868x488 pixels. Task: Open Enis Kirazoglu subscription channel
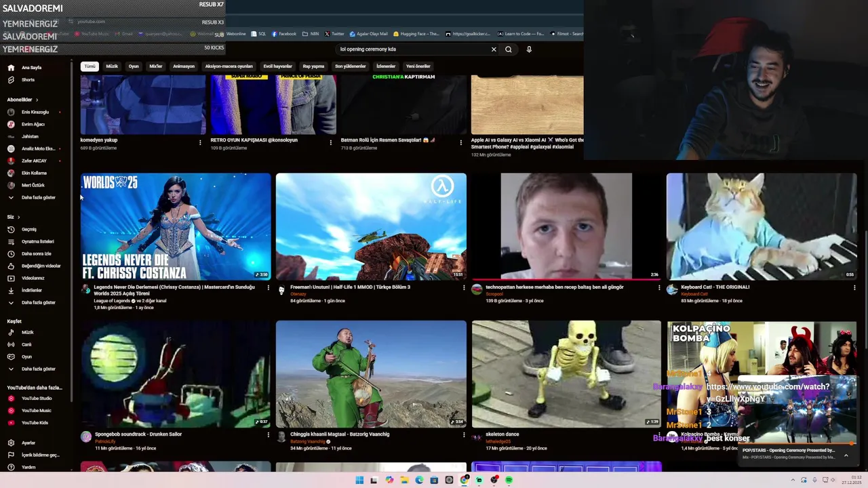tap(35, 112)
